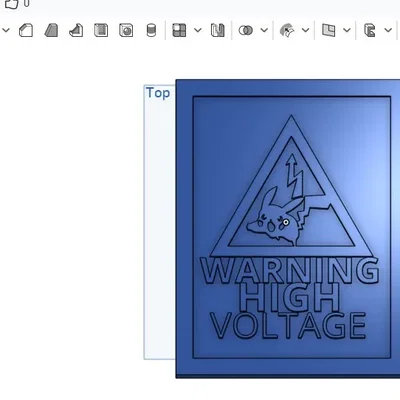Activate the Mirror tool
The width and height of the screenshot is (400, 400).
coord(218,30)
